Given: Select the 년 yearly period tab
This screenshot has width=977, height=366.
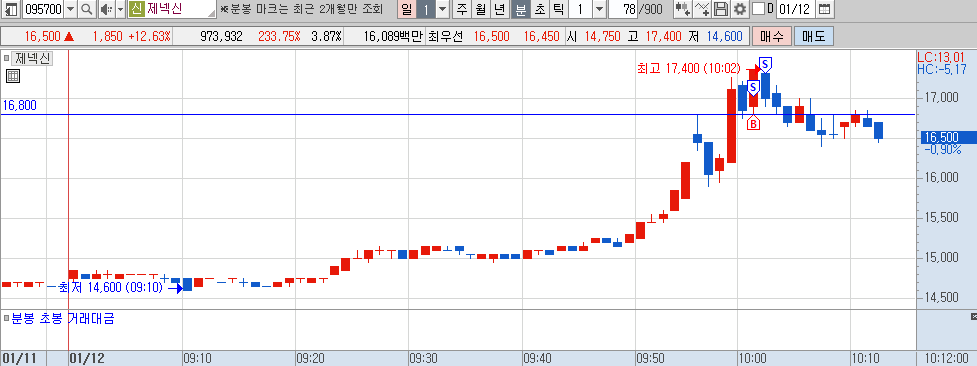Looking at the screenshot, I should pyautogui.click(x=500, y=9).
